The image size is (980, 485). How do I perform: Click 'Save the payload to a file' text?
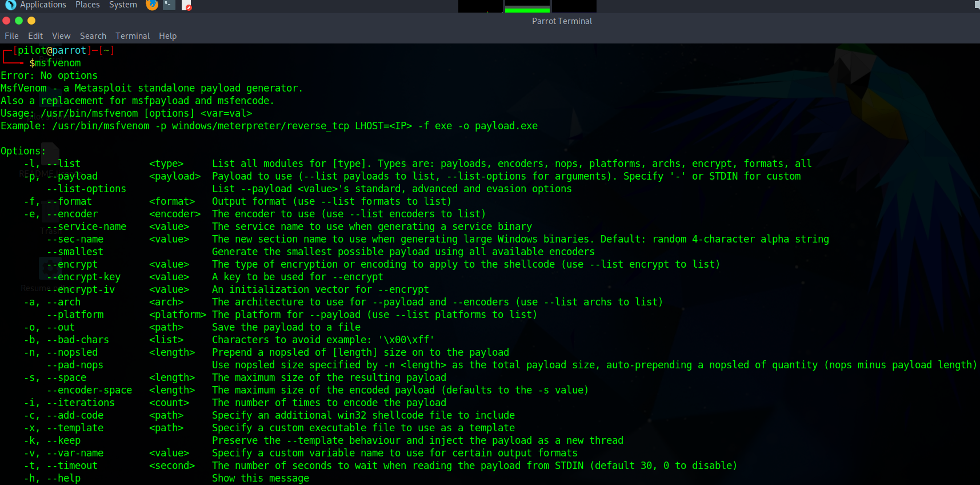pos(286,327)
